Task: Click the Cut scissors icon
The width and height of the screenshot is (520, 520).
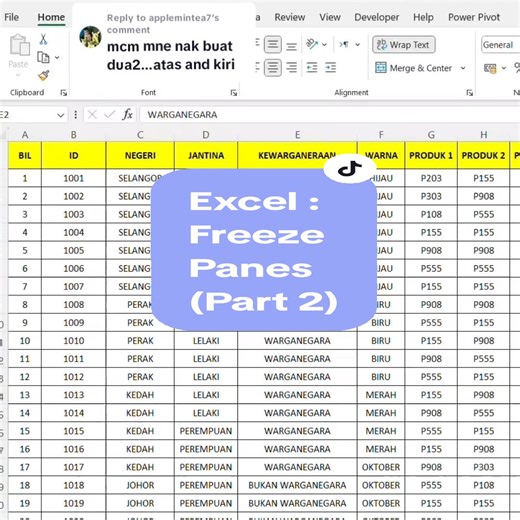Action: point(43,39)
